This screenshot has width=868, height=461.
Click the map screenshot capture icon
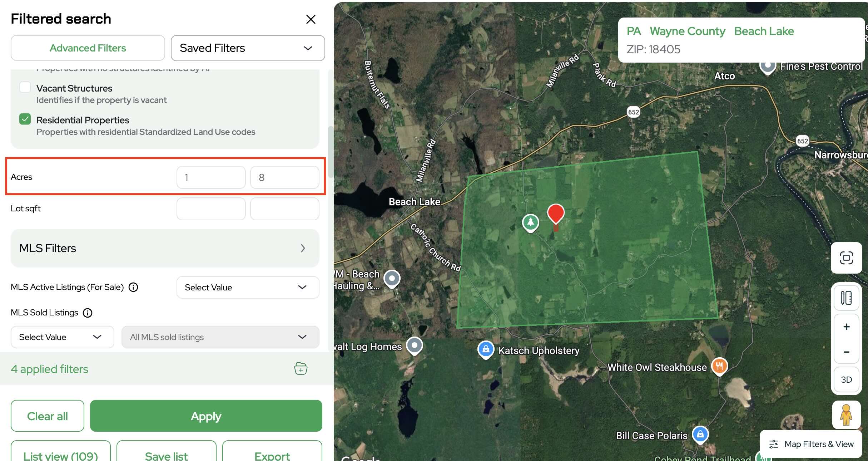pos(846,258)
